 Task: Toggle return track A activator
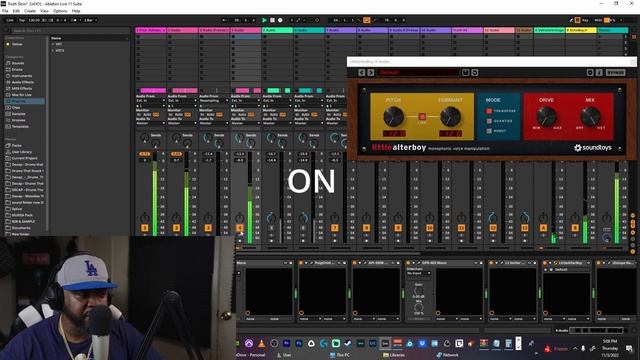pos(543,228)
